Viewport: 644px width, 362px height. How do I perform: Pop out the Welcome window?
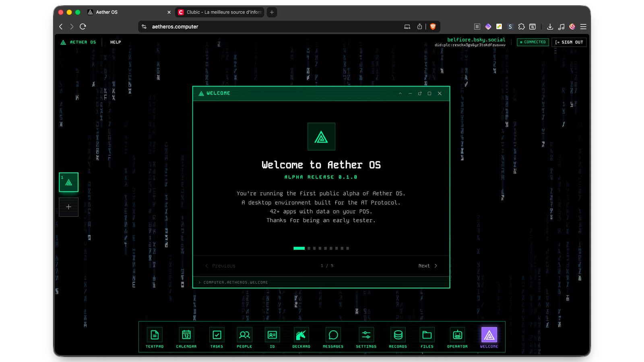click(420, 93)
